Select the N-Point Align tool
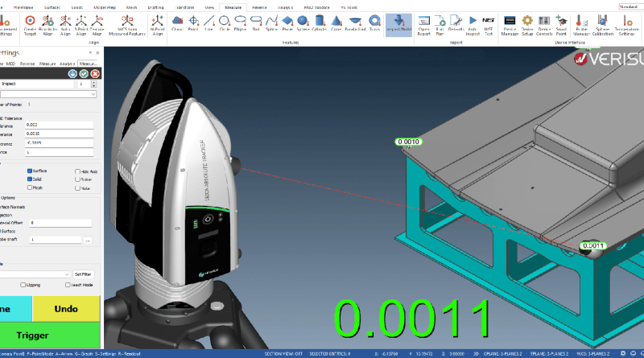Screen dimensions: 644x358 click(157, 26)
